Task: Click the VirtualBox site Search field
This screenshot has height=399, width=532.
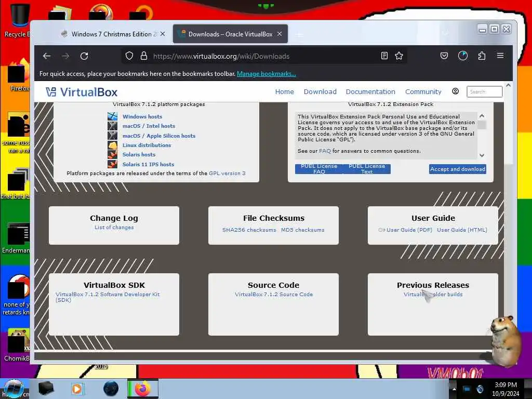Action: (484, 91)
